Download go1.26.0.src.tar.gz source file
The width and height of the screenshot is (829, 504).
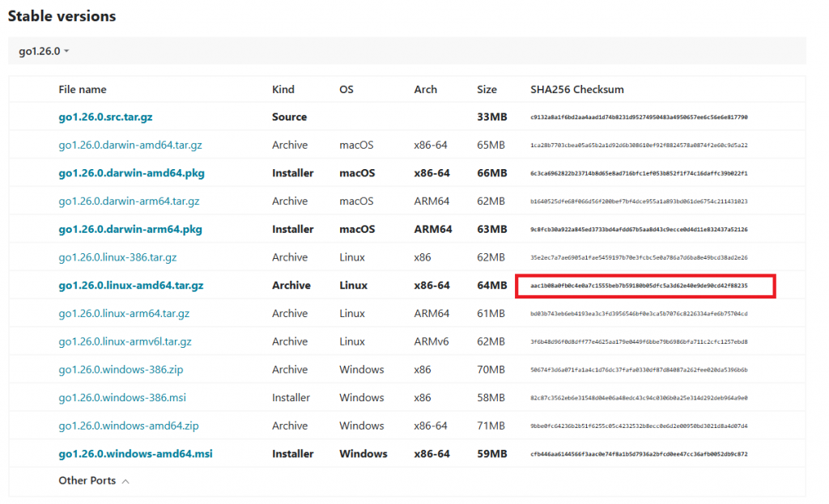(x=105, y=117)
